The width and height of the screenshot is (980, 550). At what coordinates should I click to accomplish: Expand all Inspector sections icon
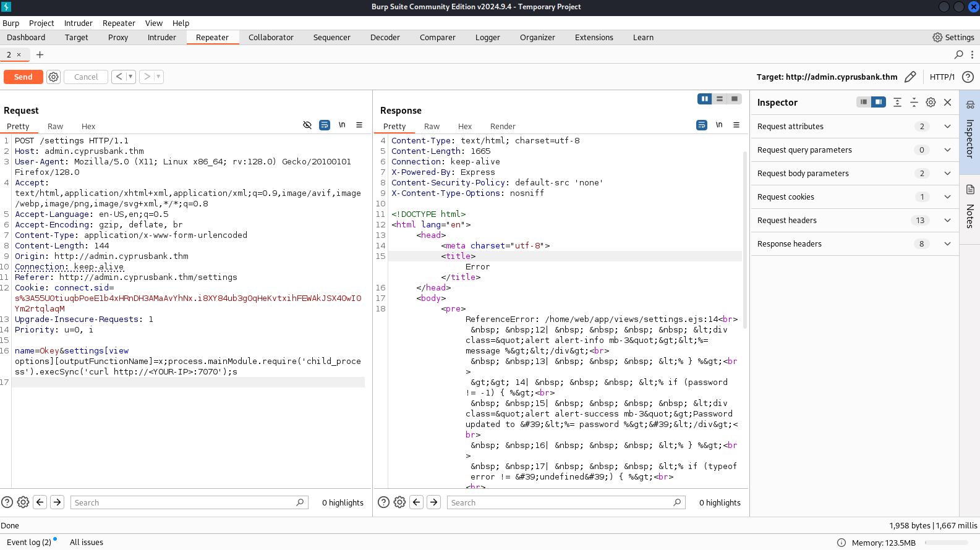tap(897, 102)
